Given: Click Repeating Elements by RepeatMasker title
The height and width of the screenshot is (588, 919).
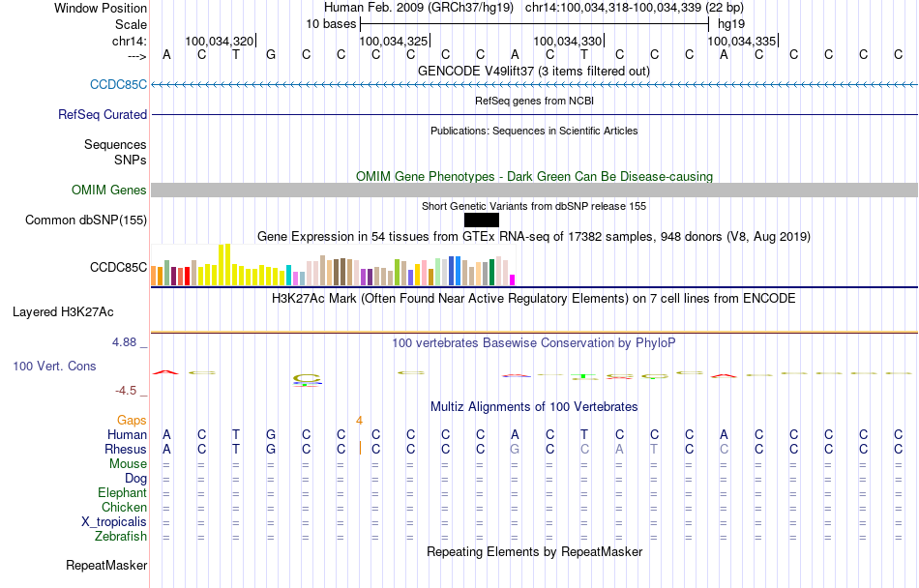Looking at the screenshot, I should 535,551.
